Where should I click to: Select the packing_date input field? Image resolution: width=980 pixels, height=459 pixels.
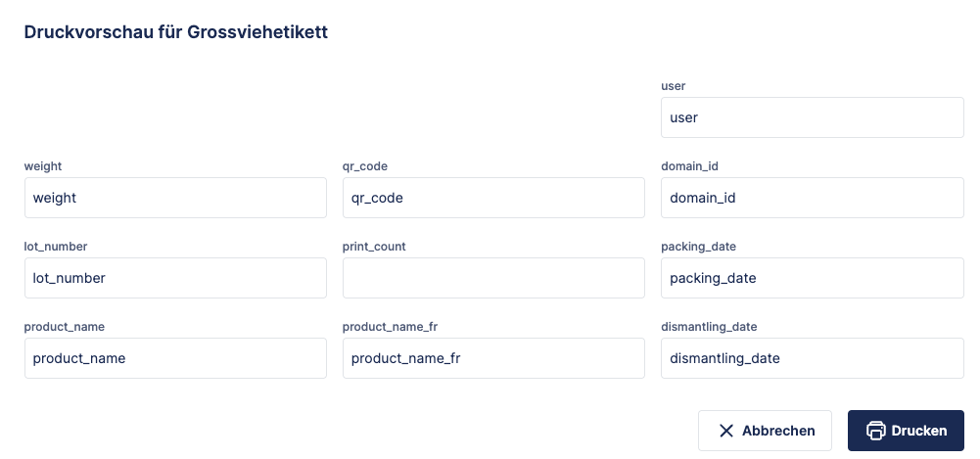point(812,278)
